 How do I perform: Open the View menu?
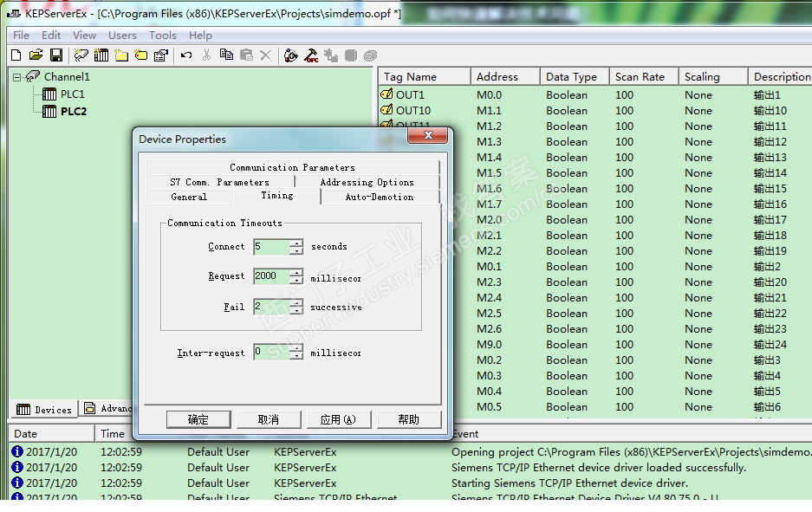84,36
